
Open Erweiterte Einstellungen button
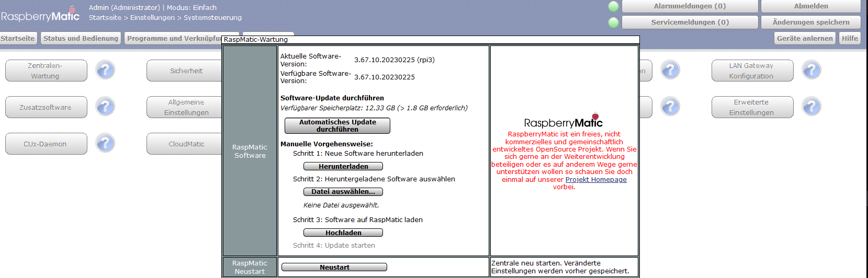[752, 107]
